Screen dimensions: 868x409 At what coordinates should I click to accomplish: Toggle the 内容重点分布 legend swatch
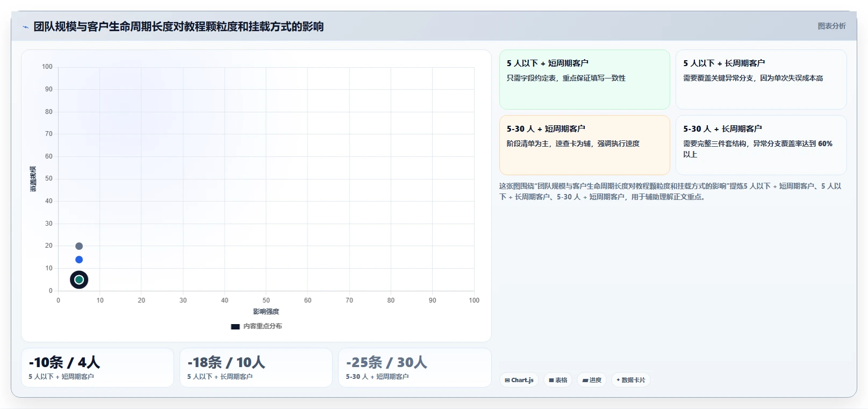(x=235, y=326)
